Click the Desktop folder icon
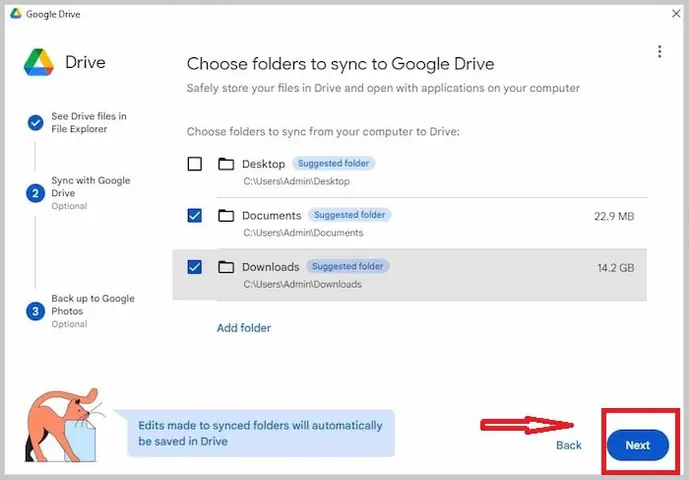 point(226,164)
